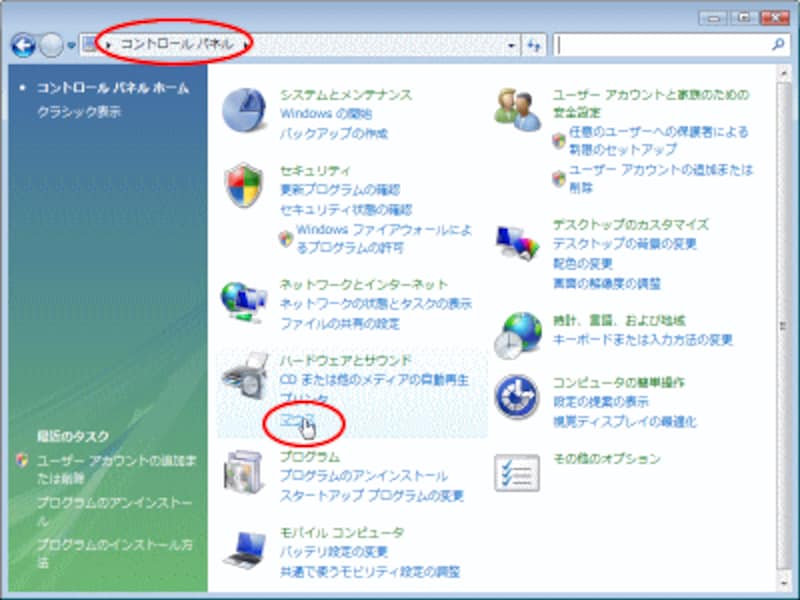
Task: Open ユーザー アカウントの追加または削除 under 最近のタスク
Action: pyautogui.click(x=116, y=469)
